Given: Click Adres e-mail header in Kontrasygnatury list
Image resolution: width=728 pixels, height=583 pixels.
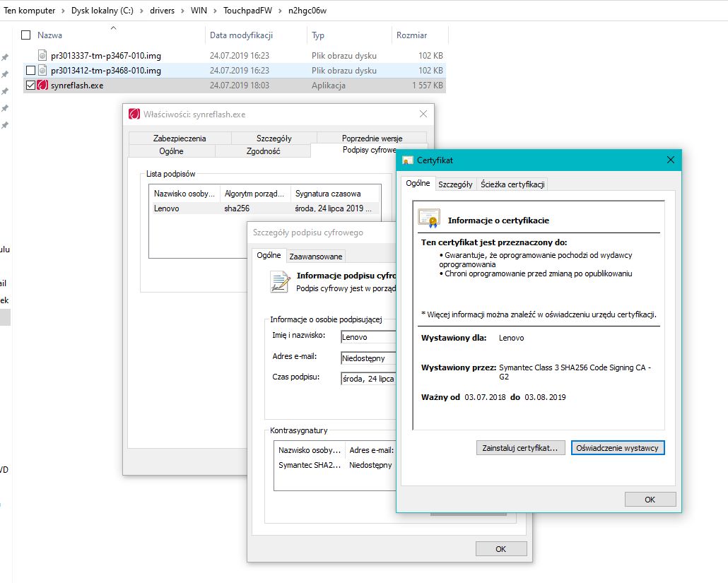Looking at the screenshot, I should pyautogui.click(x=372, y=450).
